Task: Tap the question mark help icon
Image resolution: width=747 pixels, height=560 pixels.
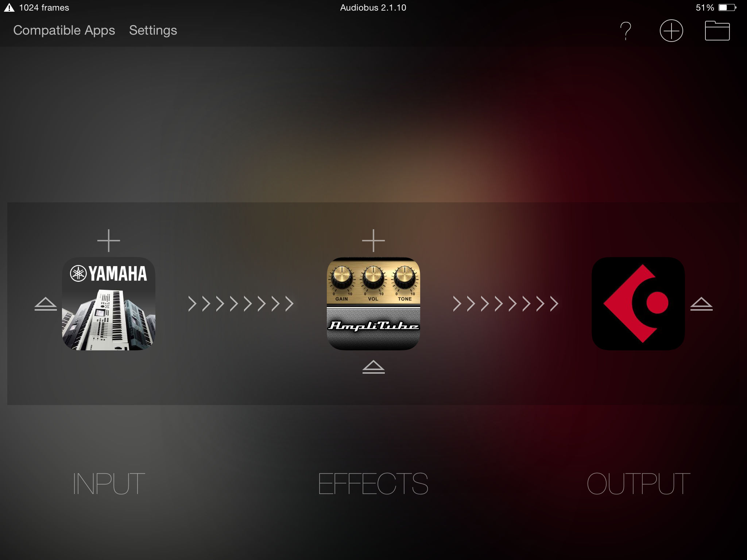Action: [626, 31]
